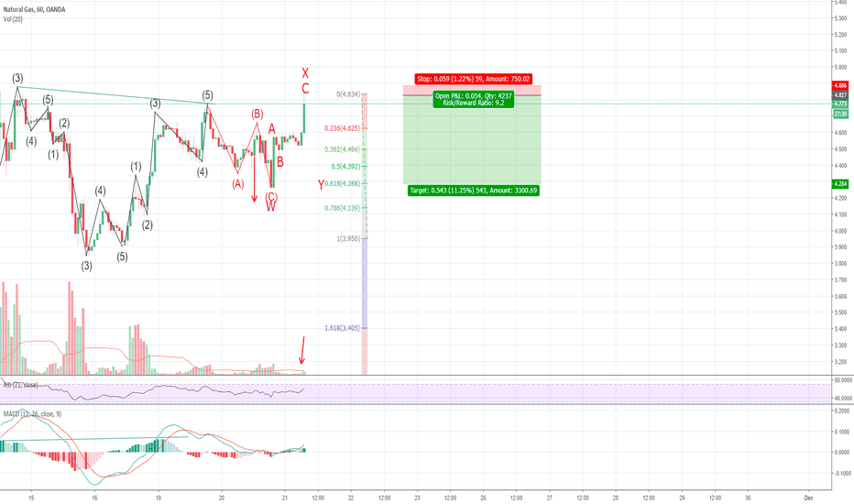This screenshot has width=854, height=504.
Task: Click the Open P&L risk/reward label
Action: click(x=474, y=99)
